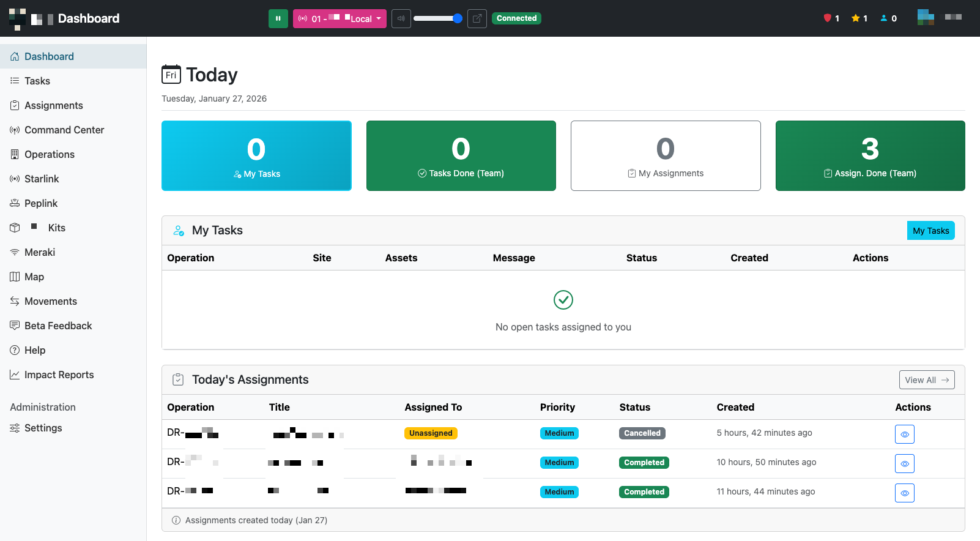Click the Connected status badge
Image resolution: width=980 pixels, height=541 pixels.
pos(516,18)
